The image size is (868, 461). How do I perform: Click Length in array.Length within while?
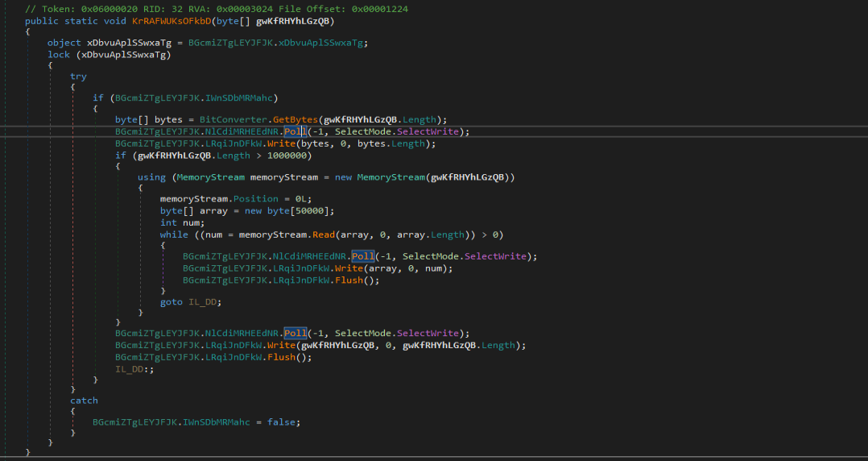[x=448, y=235]
